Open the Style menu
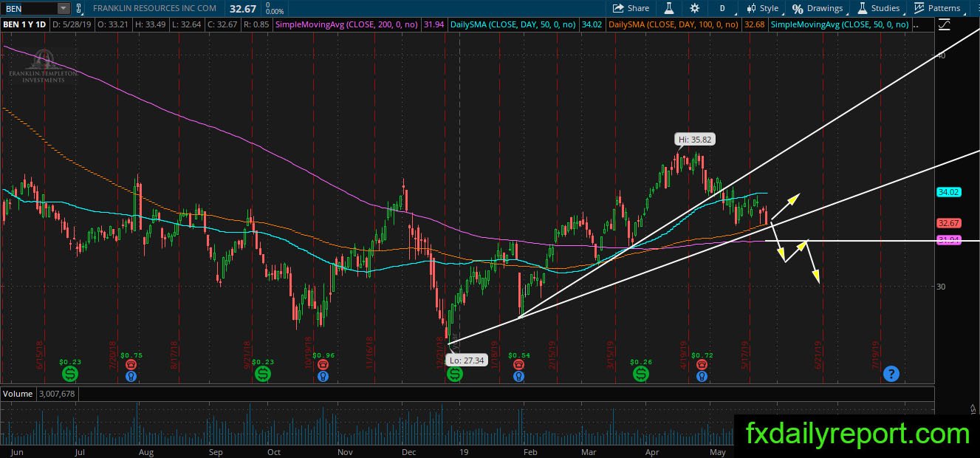980x458 pixels. pos(763,8)
